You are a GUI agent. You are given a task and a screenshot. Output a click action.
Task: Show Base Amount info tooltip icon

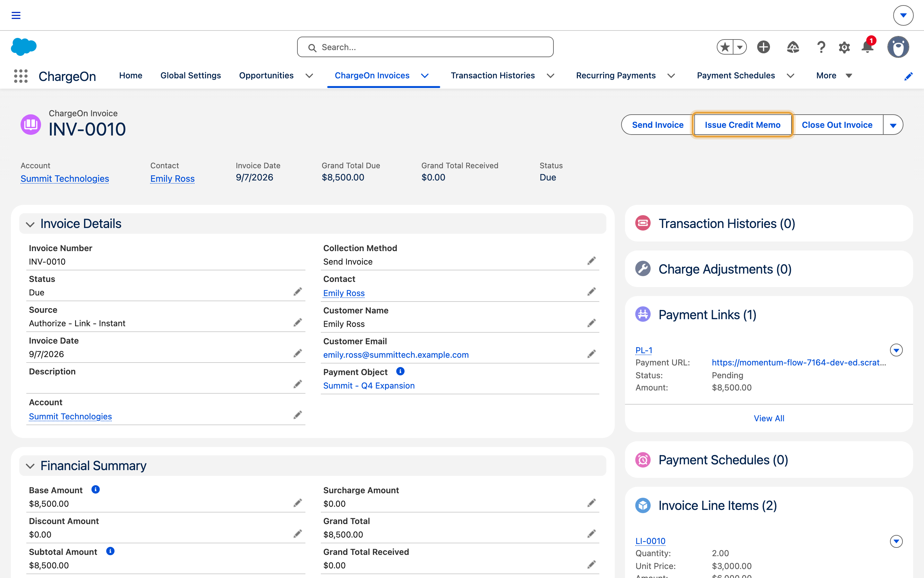tap(96, 489)
